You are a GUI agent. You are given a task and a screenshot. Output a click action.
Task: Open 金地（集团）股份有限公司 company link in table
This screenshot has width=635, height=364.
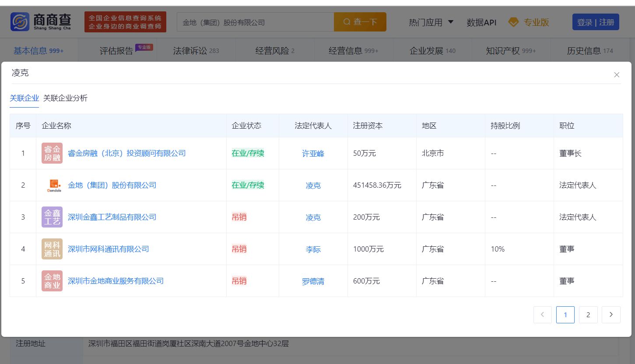[112, 185]
